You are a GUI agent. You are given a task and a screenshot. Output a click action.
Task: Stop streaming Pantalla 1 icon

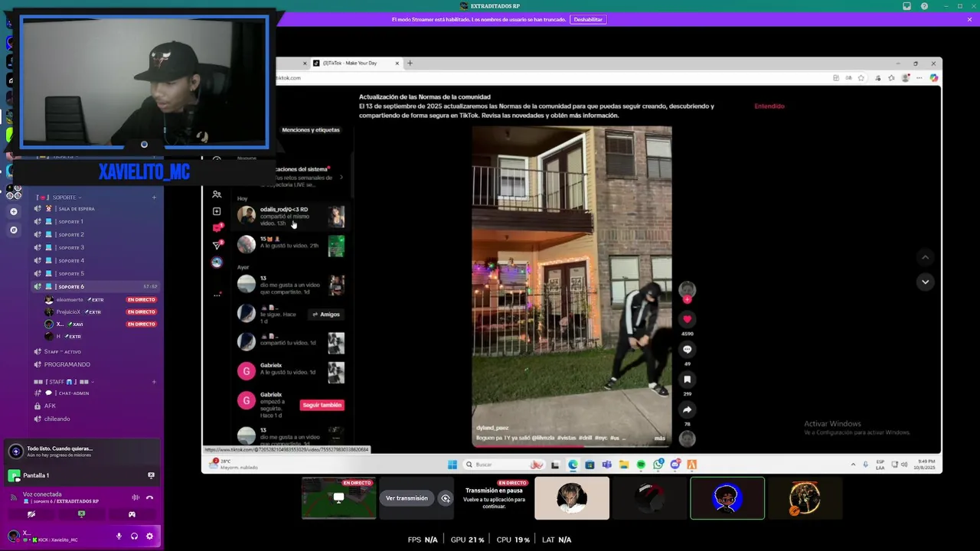(x=151, y=475)
